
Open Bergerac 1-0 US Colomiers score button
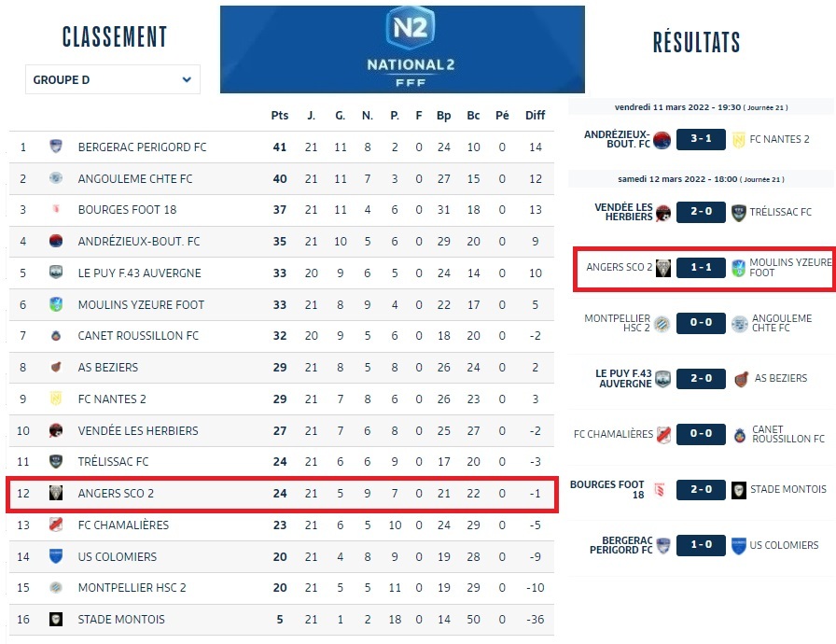[701, 545]
